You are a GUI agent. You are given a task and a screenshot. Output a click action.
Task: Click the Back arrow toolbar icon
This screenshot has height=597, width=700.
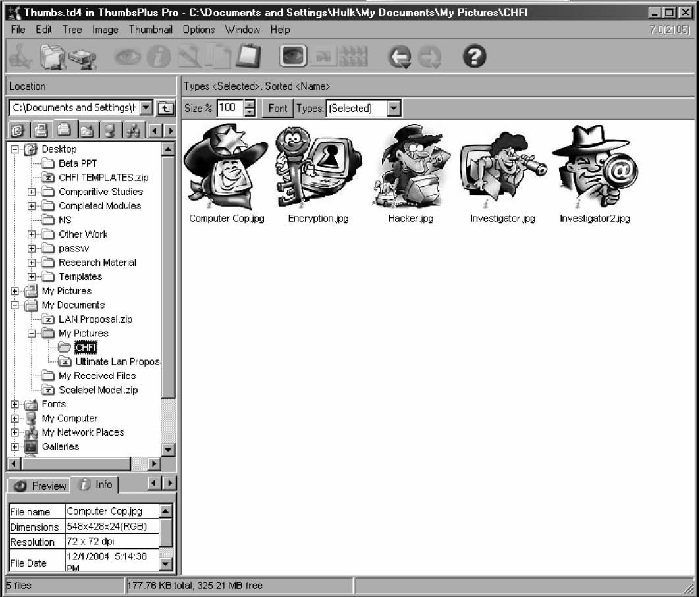point(399,57)
